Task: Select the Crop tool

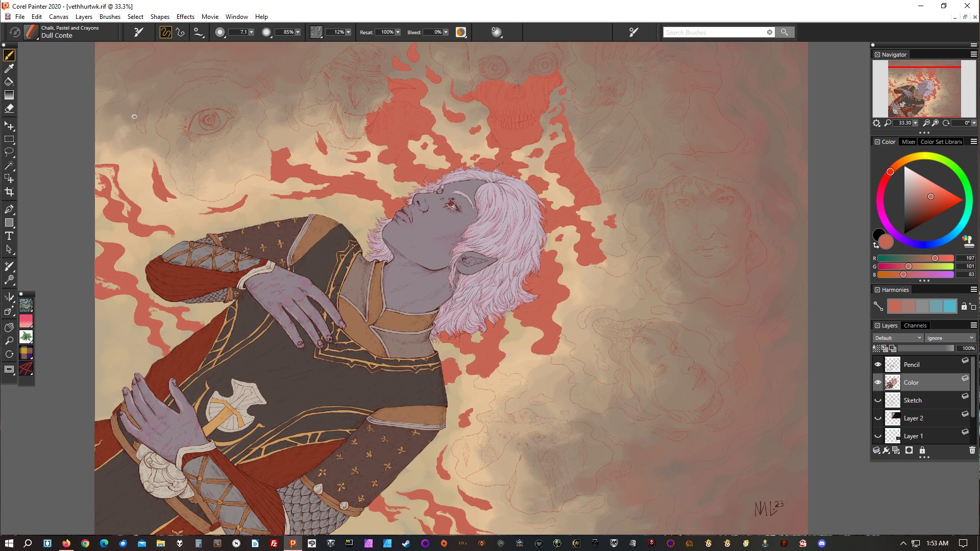Action: [9, 192]
